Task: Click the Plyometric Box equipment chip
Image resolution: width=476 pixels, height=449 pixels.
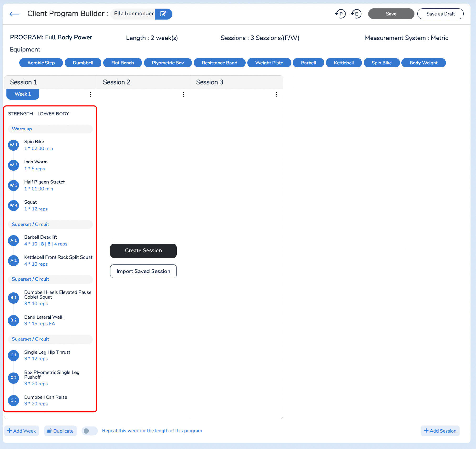Action: click(x=168, y=63)
